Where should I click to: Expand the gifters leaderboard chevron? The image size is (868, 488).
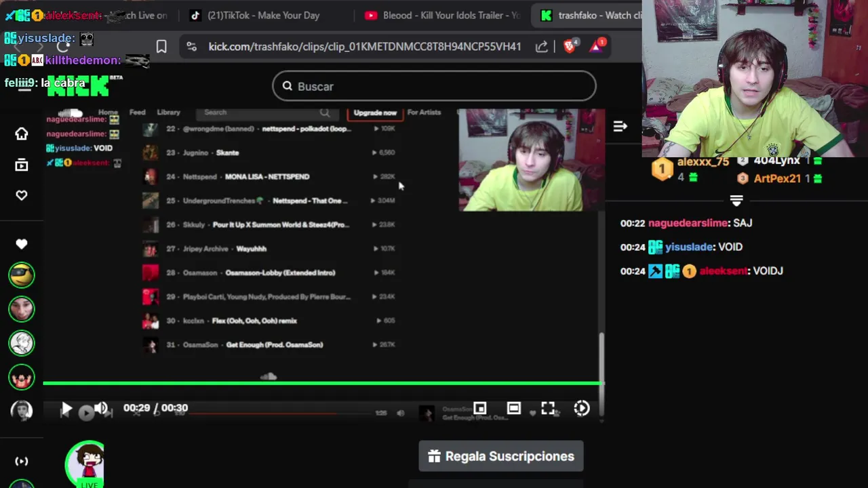(736, 201)
